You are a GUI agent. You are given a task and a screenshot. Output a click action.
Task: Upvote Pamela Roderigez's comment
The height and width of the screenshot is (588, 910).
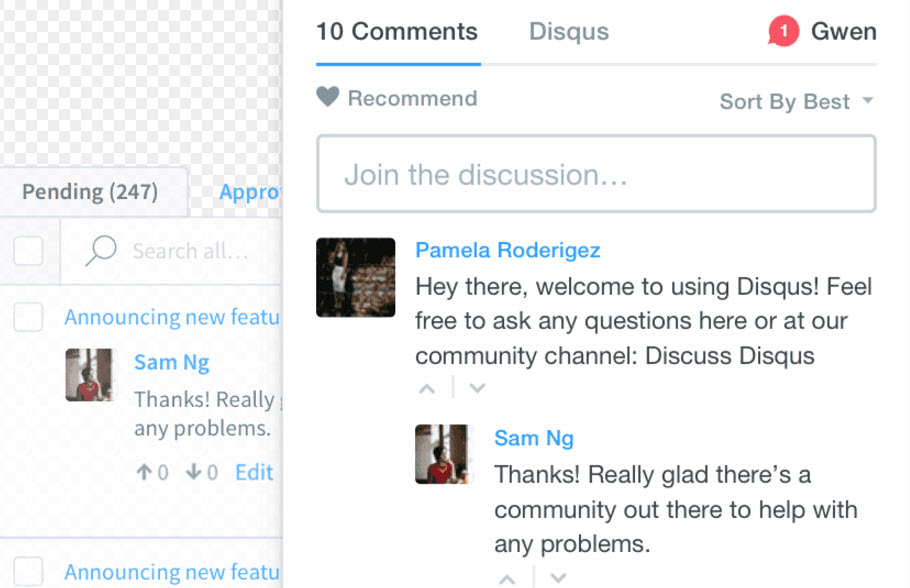coord(427,389)
